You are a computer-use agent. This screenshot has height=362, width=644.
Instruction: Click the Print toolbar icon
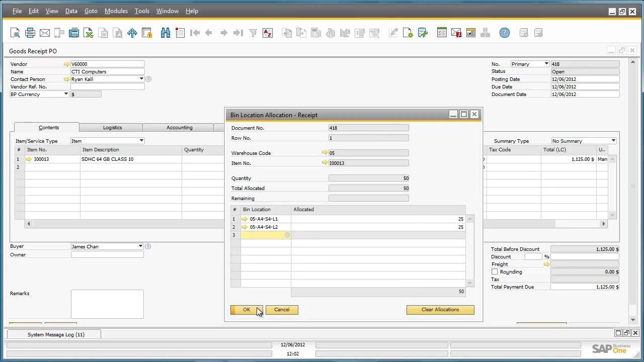(30, 33)
